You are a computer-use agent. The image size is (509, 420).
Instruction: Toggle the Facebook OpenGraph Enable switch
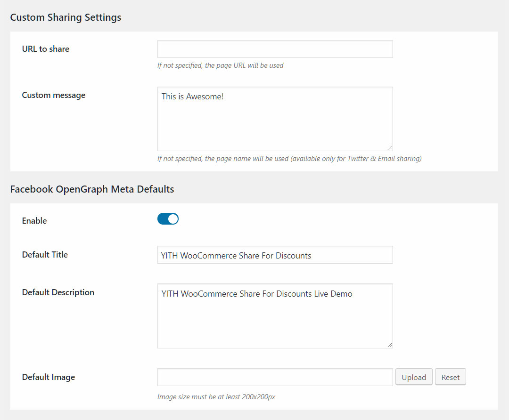(168, 219)
